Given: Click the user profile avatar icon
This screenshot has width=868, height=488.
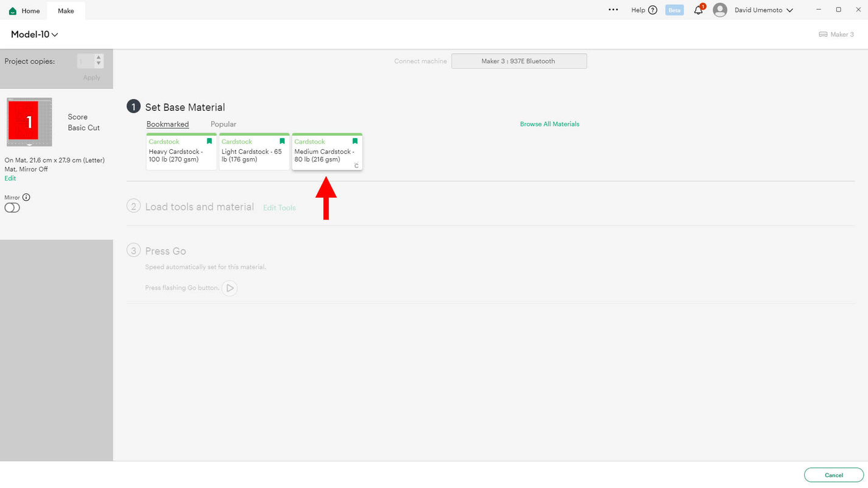Looking at the screenshot, I should coord(719,10).
